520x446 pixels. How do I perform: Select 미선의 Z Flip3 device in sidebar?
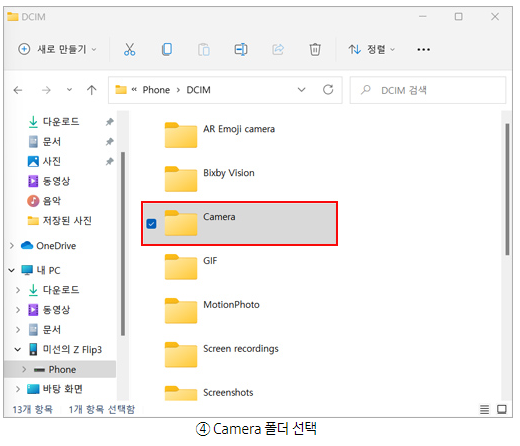[65, 349]
